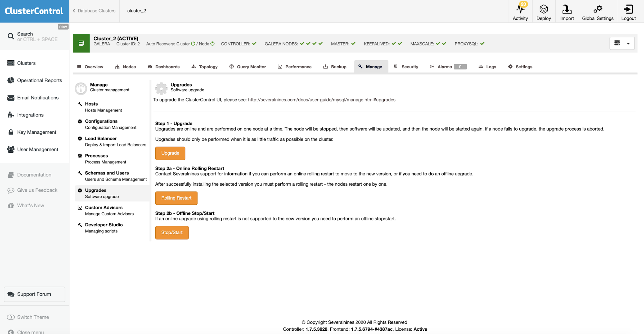
Task: Open Integrations in sidebar
Action: click(25, 115)
